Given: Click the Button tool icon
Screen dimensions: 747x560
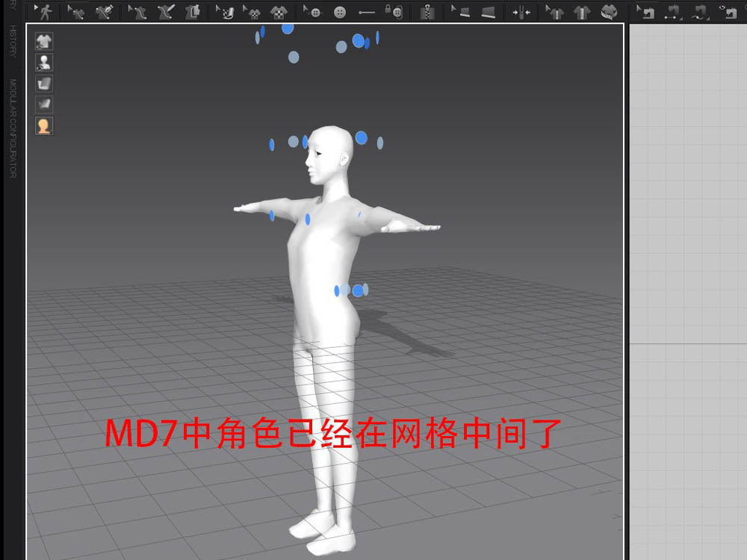Looking at the screenshot, I should pyautogui.click(x=339, y=12).
